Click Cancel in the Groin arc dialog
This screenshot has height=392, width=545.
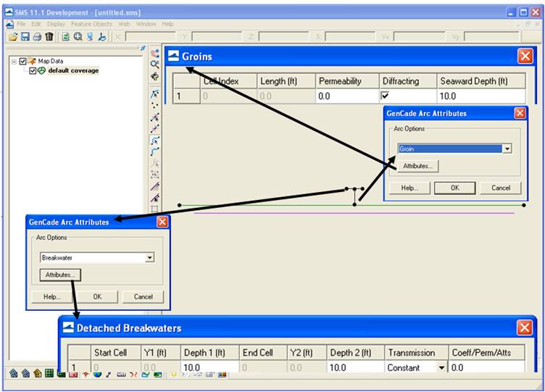(x=501, y=188)
